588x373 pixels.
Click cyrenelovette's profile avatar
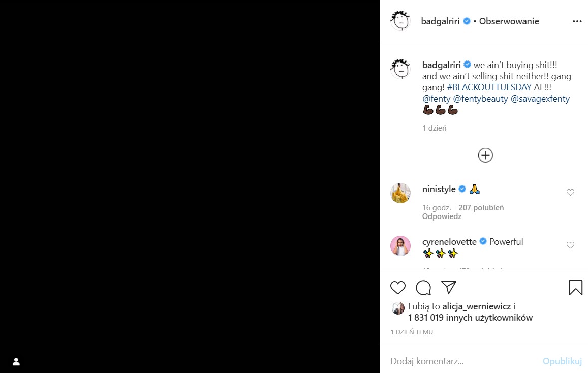400,246
